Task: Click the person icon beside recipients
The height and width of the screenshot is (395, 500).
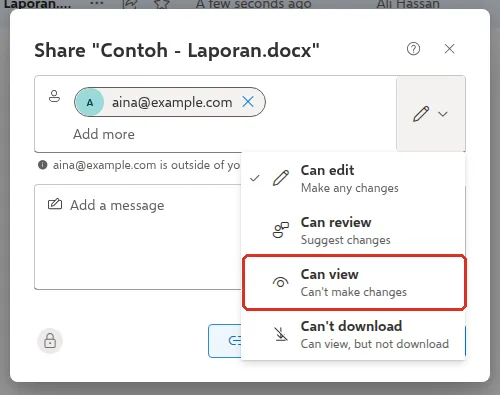Action: tap(54, 96)
